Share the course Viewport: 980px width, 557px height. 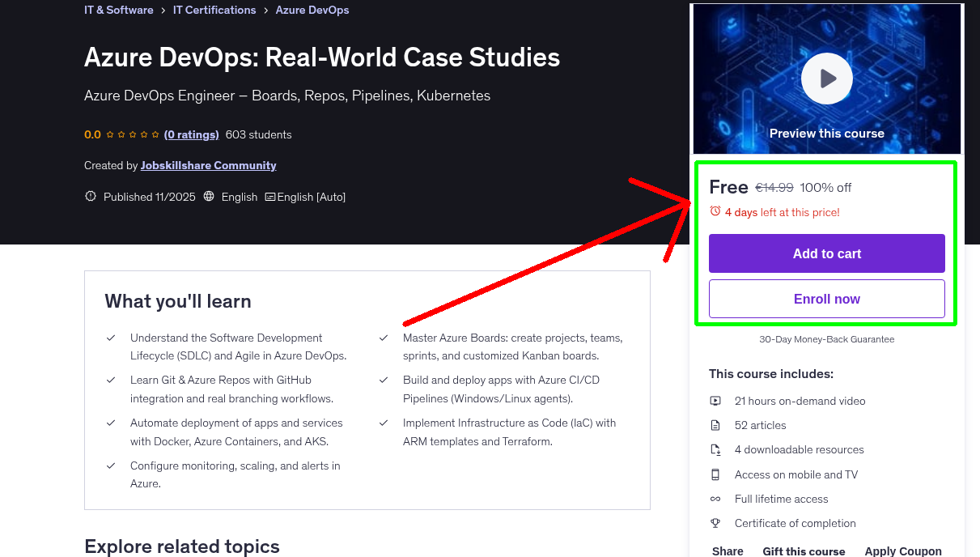point(727,551)
